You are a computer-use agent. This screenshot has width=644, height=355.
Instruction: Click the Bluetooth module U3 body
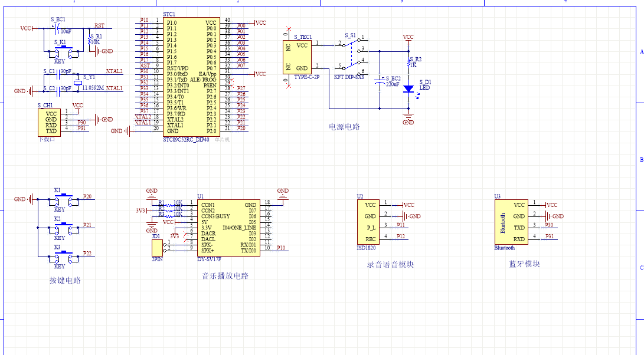pyautogui.click(x=511, y=222)
